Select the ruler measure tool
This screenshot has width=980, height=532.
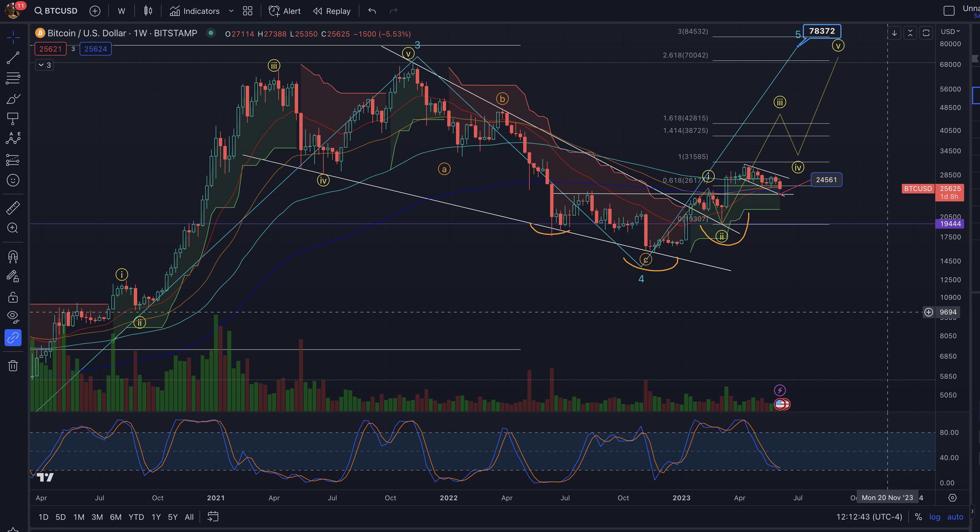click(13, 208)
